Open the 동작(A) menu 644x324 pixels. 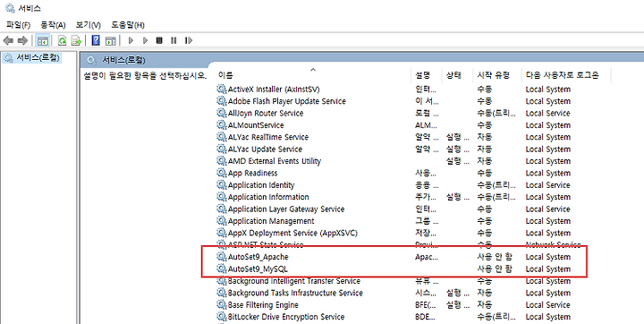[53, 25]
